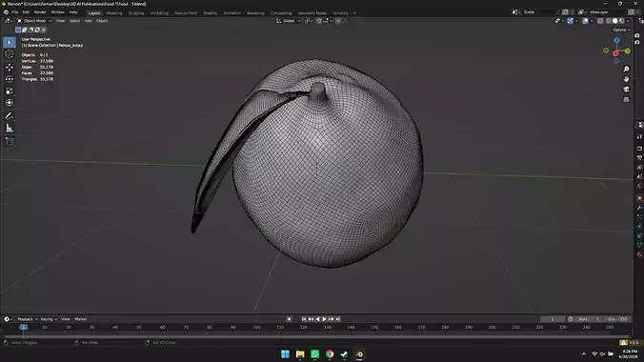The width and height of the screenshot is (644, 362).
Task: Play the animation in reverse
Action: click(x=317, y=319)
